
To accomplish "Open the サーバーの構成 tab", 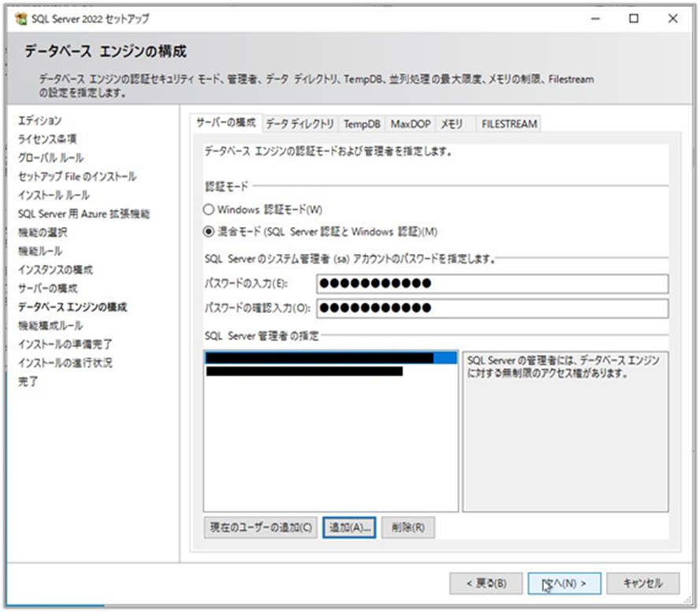I will point(226,123).
